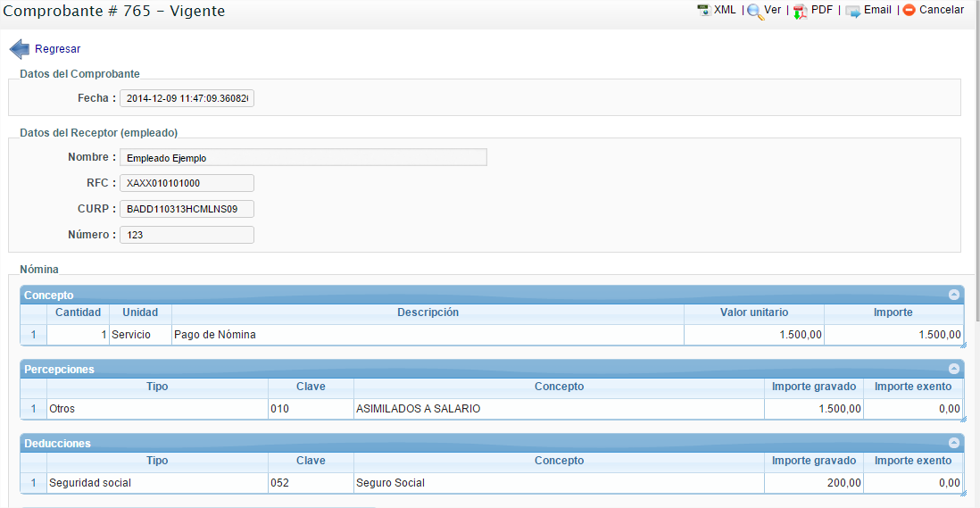This screenshot has width=980, height=508.
Task: Click the page vertical scrollbar
Action: (x=976, y=161)
